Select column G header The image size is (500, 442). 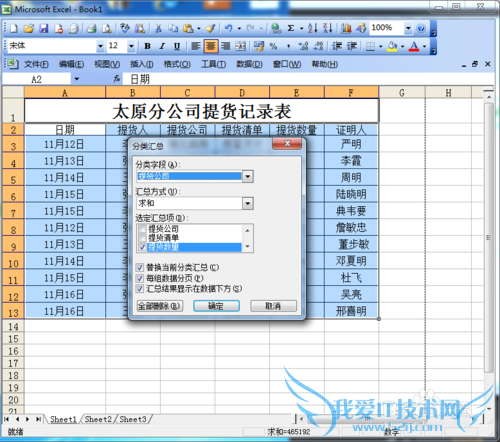(x=402, y=92)
